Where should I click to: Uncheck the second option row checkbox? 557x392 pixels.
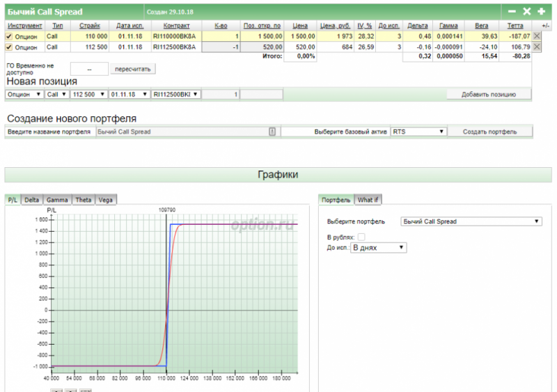pos(9,47)
